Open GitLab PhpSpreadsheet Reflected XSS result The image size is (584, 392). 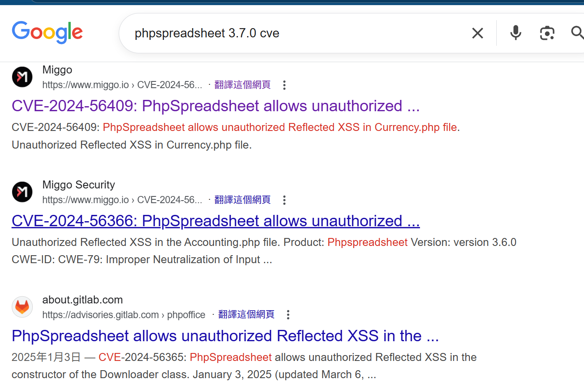click(225, 336)
